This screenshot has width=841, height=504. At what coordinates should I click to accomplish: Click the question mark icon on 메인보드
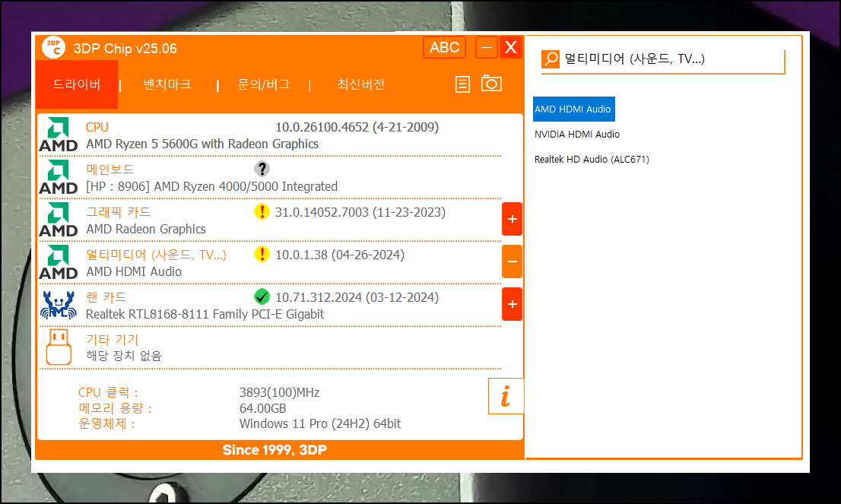pyautogui.click(x=262, y=169)
